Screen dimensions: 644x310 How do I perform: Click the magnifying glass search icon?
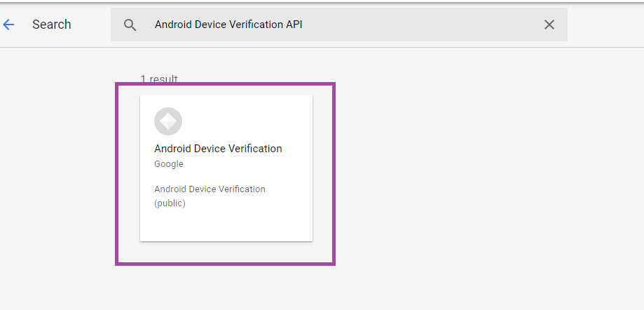pyautogui.click(x=130, y=25)
